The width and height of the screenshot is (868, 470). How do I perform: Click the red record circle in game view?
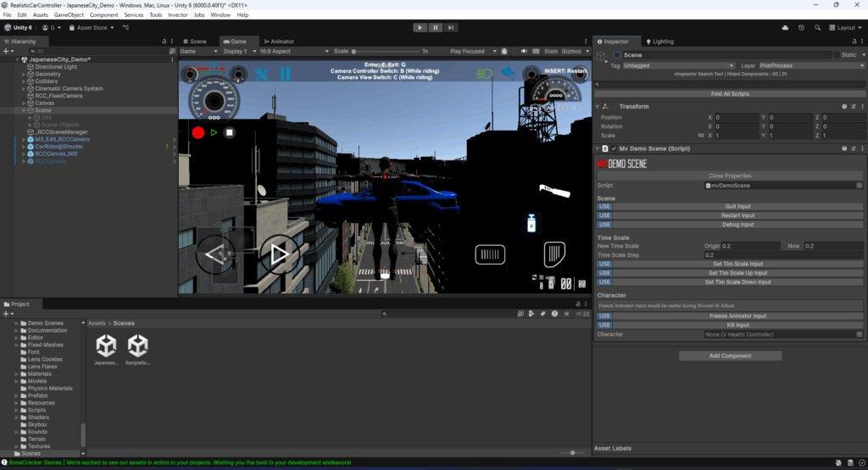[198, 132]
